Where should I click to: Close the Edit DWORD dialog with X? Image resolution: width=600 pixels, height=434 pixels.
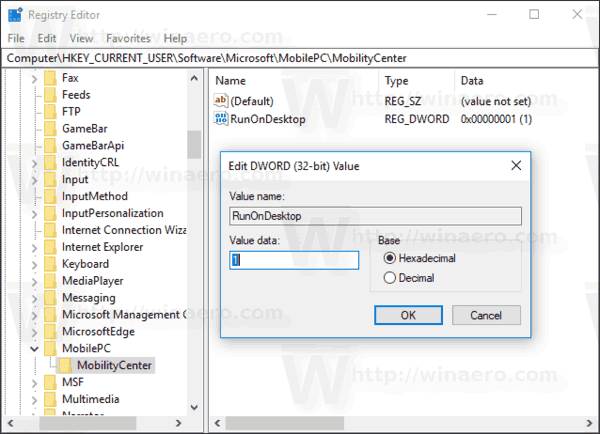point(516,166)
